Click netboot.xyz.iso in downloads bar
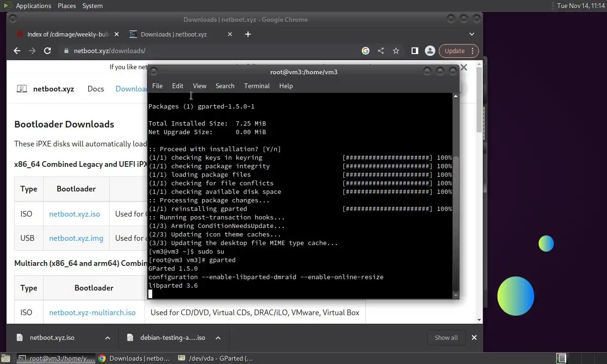Viewport: 607px width, 364px height. (x=52, y=337)
